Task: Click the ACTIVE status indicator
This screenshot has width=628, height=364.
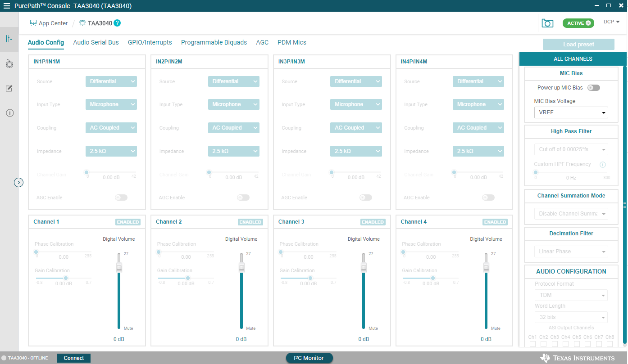Action: pos(578,23)
